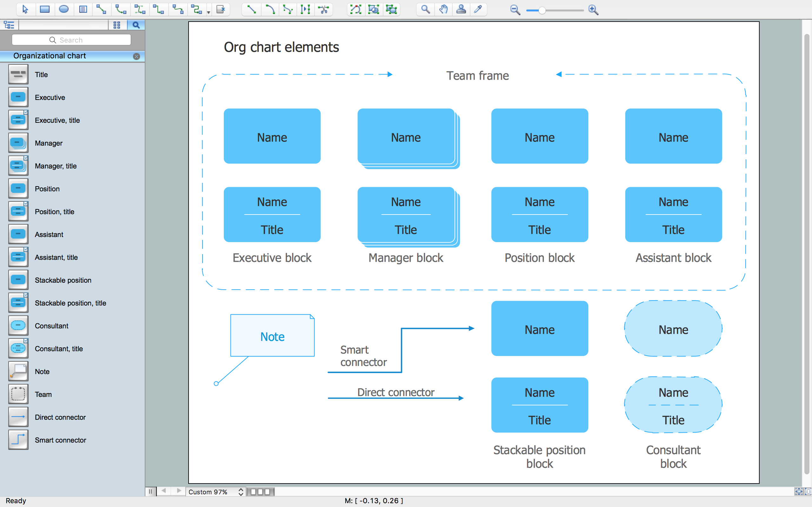
Task: Select the Pointer tool in toolbar
Action: 24,9
